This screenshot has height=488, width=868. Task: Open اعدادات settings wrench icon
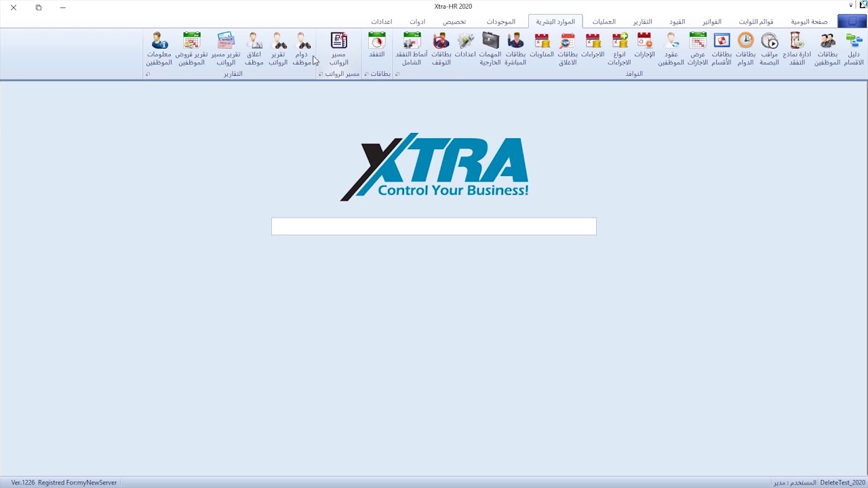[x=465, y=45]
